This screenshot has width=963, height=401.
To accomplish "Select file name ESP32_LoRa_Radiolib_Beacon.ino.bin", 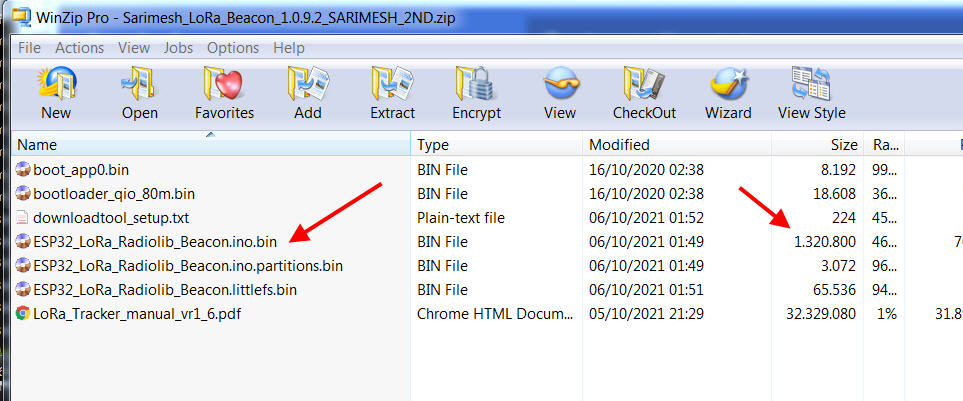I will tap(155, 242).
